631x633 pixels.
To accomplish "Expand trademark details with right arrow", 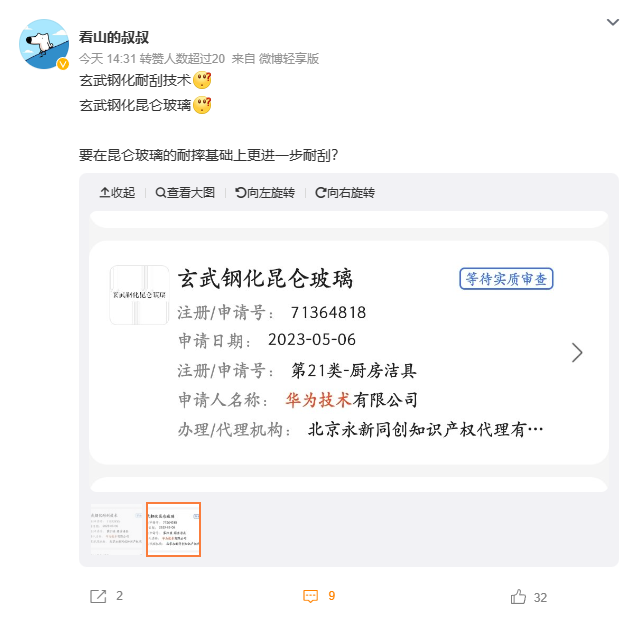I will pyautogui.click(x=577, y=353).
